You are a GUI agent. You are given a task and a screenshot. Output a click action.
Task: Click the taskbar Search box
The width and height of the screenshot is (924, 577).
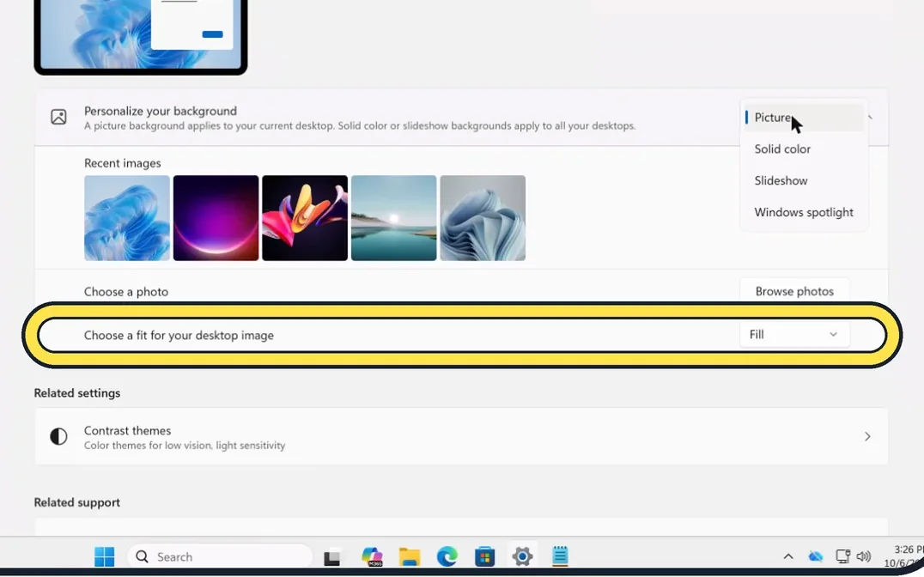coord(219,556)
